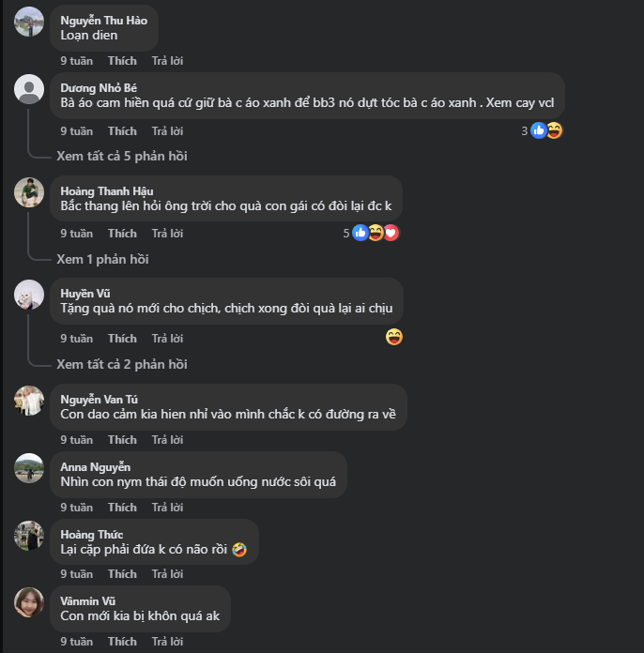Expand "Xem 1 phản hồi" reply
Image resolution: width=644 pixels, height=653 pixels.
point(102,259)
